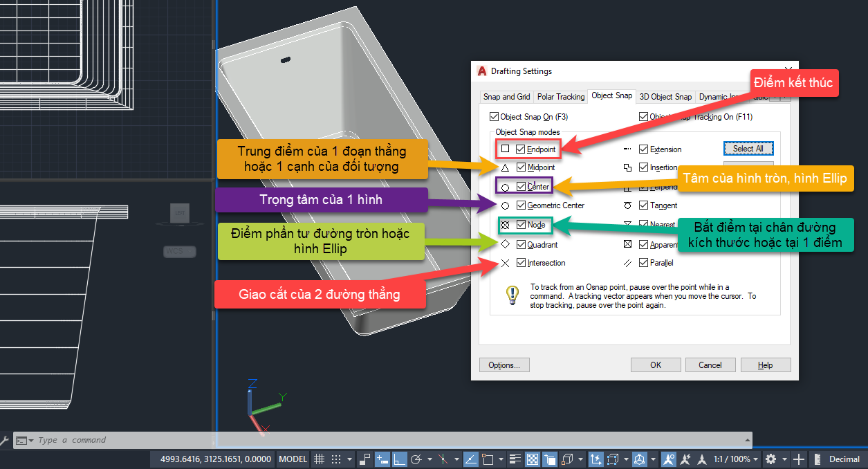
Task: Click MODEL space button in status bar
Action: 293,459
